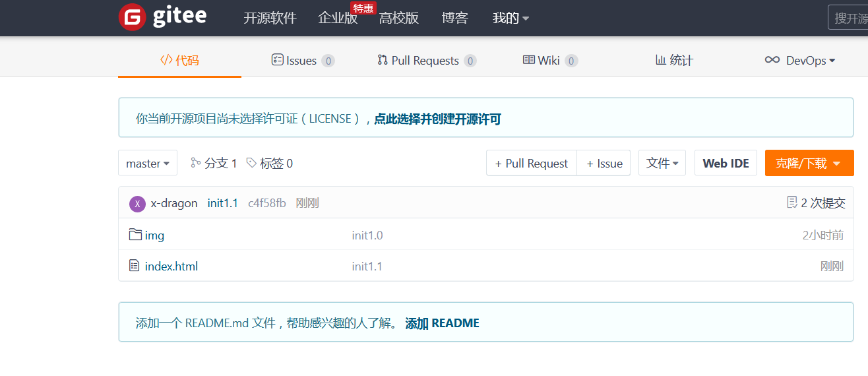Open the init1.1 commit message in header
This screenshot has height=376, width=868.
[x=222, y=203]
